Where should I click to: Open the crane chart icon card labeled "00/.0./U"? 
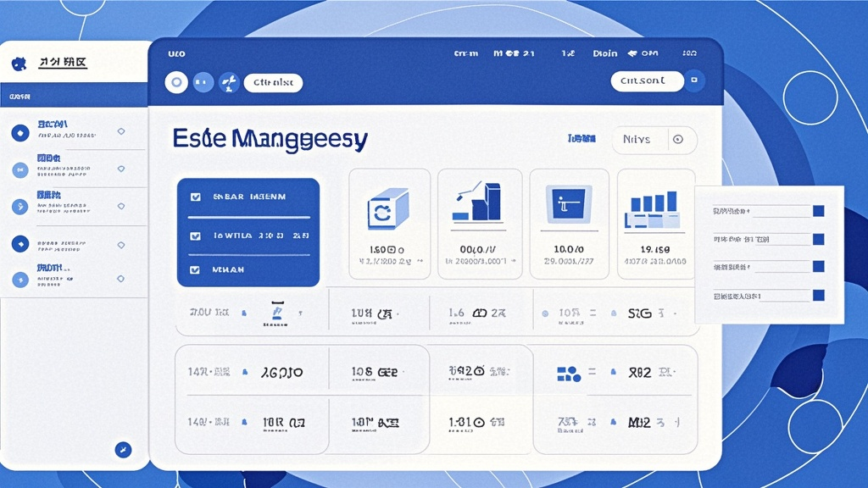(x=480, y=224)
